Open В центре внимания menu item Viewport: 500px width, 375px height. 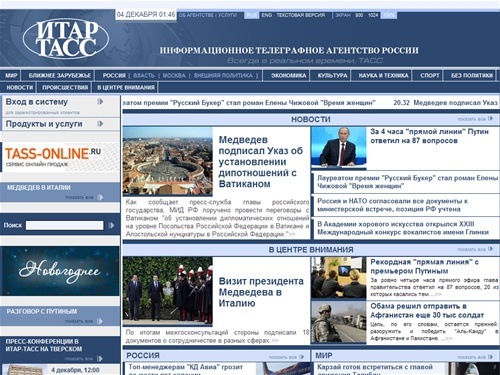126,87
